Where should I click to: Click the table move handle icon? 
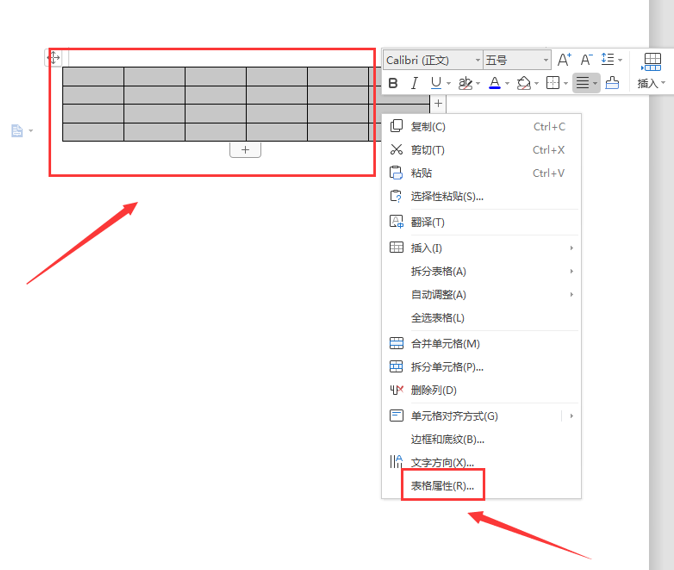[54, 58]
